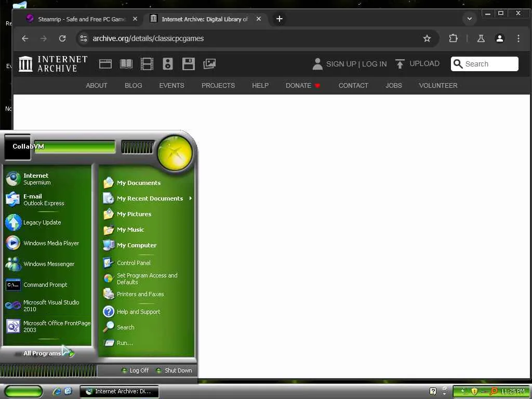Screen dimensions: 532x399
Task: Open the browser three-dot menu
Action: 518,38
